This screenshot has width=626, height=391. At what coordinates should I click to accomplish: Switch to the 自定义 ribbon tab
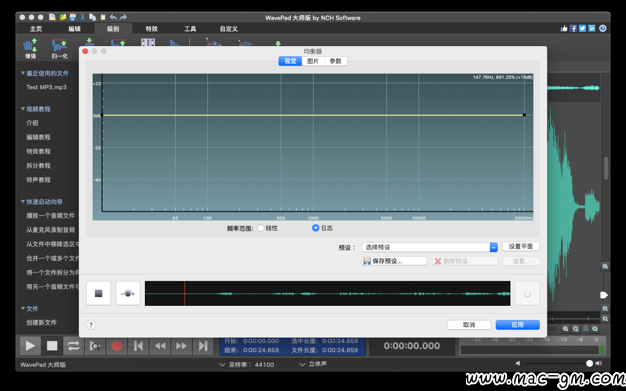(228, 29)
